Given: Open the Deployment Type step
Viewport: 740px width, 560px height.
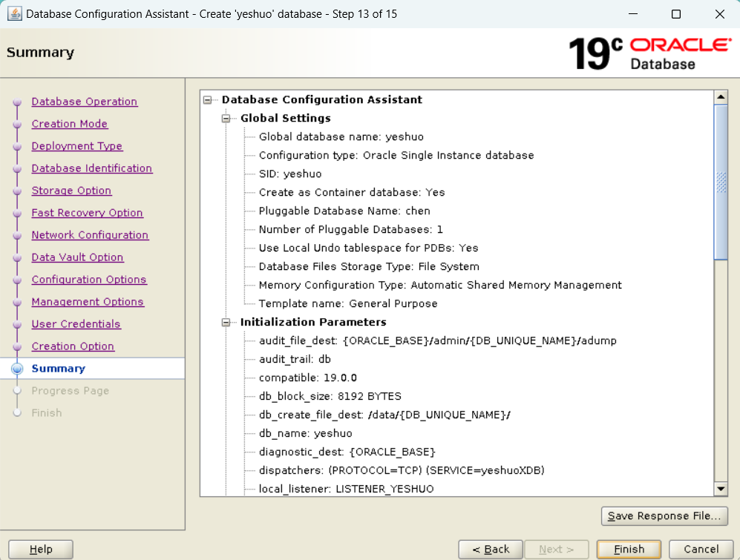Looking at the screenshot, I should 77,146.
